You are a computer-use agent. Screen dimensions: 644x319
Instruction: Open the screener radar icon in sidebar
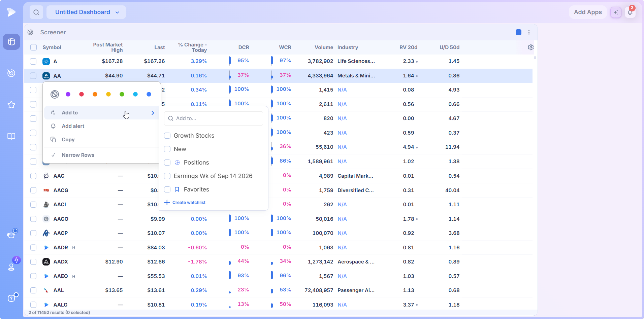[x=11, y=73]
